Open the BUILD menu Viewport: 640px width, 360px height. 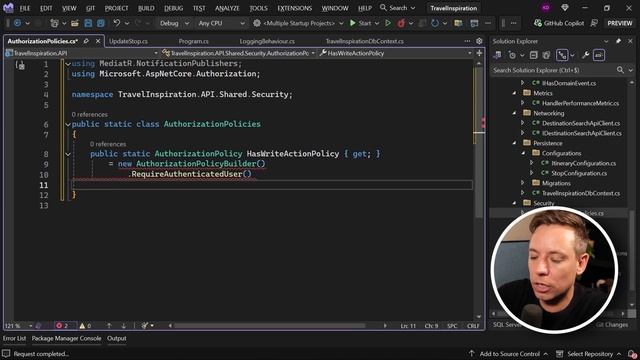146,8
